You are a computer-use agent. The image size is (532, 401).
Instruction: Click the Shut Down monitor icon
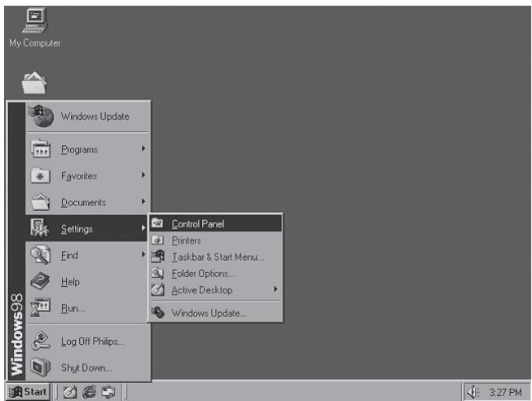point(41,367)
